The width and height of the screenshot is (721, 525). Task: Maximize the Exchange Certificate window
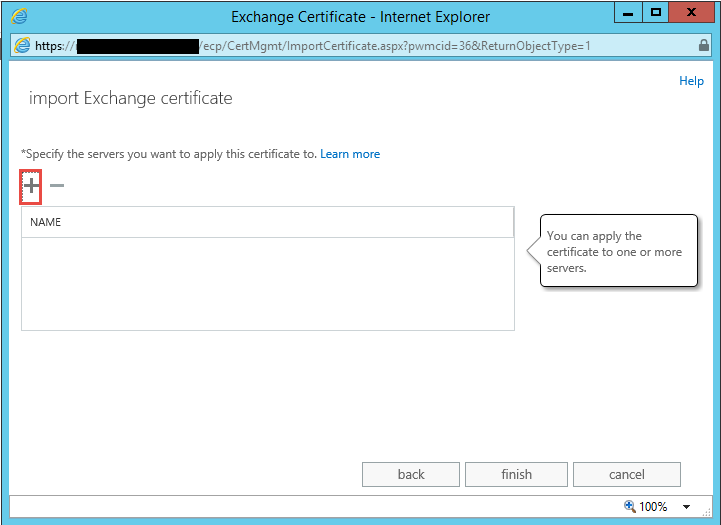tap(656, 12)
